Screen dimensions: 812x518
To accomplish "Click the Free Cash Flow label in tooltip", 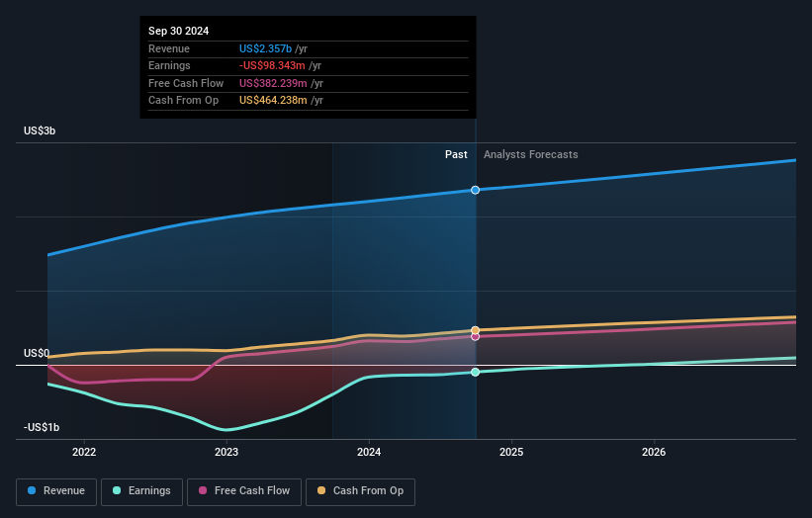I will [x=186, y=83].
